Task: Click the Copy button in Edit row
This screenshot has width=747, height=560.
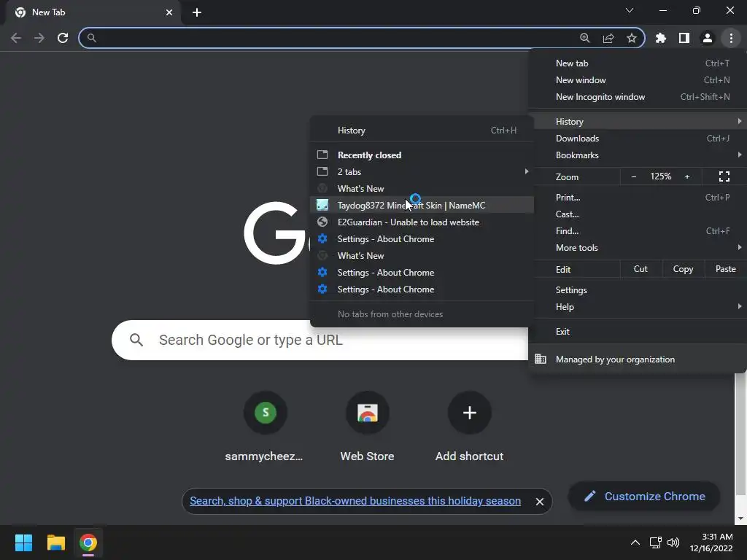Action: 683,269
